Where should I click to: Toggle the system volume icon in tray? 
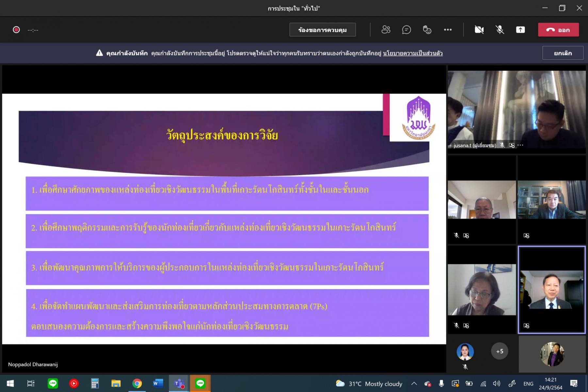click(497, 384)
